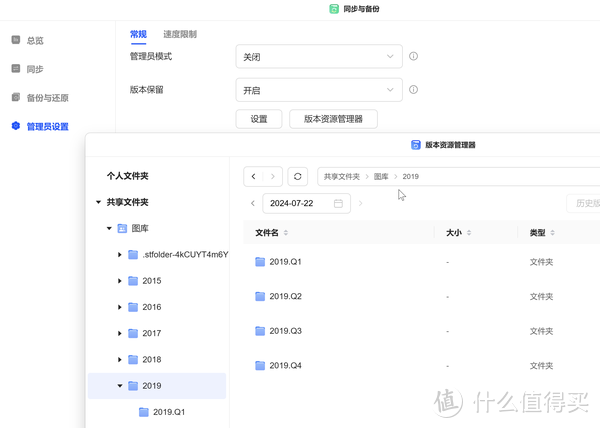The height and width of the screenshot is (428, 600).
Task: Click 图库 in breadcrumb path
Action: point(381,176)
